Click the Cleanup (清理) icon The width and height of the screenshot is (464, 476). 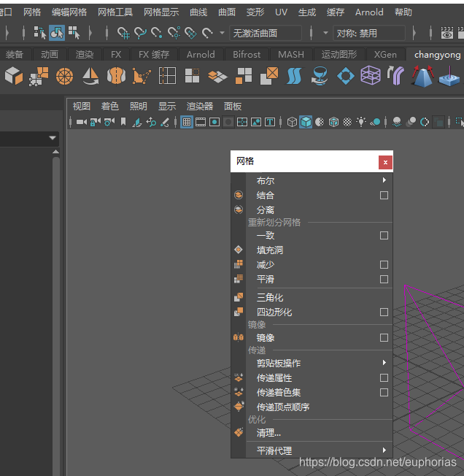(x=239, y=432)
